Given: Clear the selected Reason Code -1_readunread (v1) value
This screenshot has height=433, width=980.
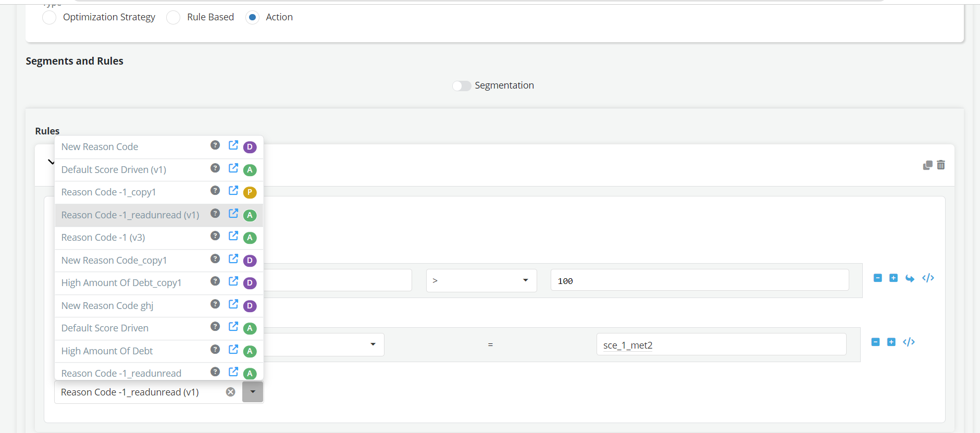Looking at the screenshot, I should [230, 392].
